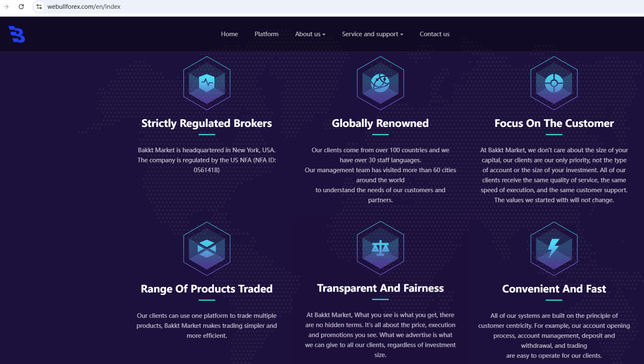Click the text 'withdrawal, and trading'
This screenshot has height=364, width=644.
554,345
